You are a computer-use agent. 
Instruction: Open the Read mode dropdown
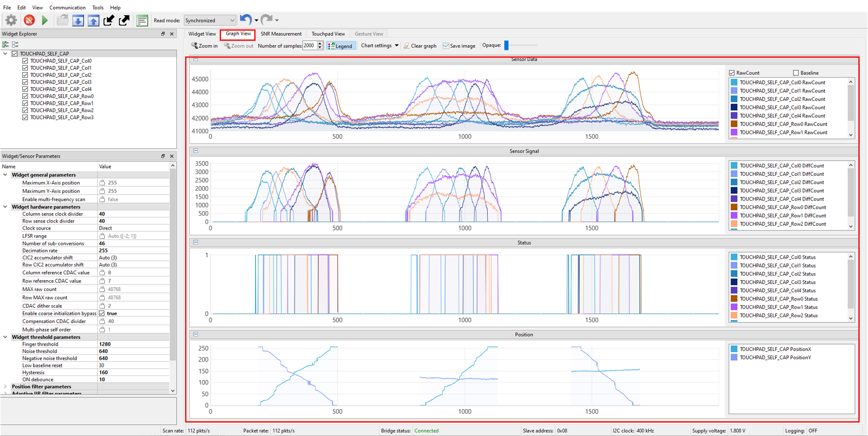point(210,20)
